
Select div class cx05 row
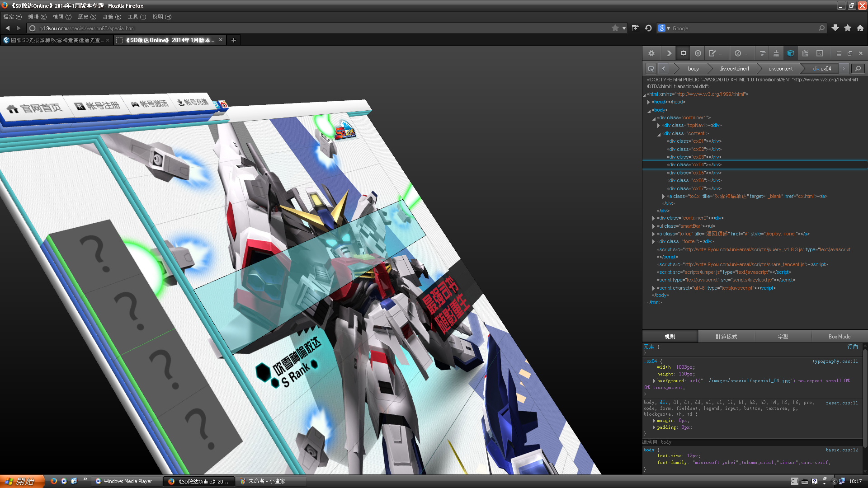click(x=755, y=173)
